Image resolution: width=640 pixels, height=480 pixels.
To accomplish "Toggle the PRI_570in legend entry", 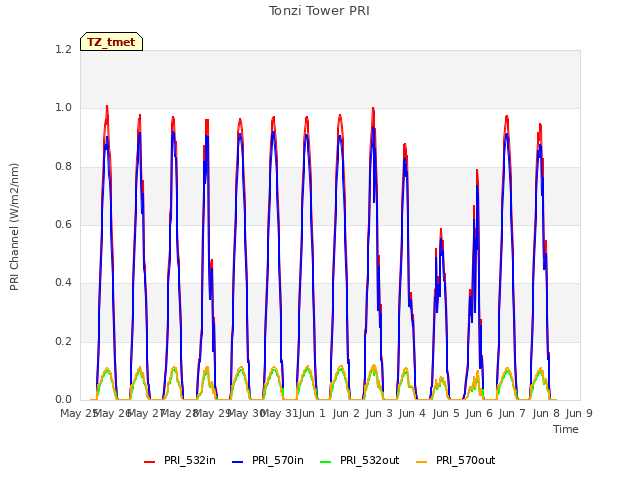I will coord(268,460).
